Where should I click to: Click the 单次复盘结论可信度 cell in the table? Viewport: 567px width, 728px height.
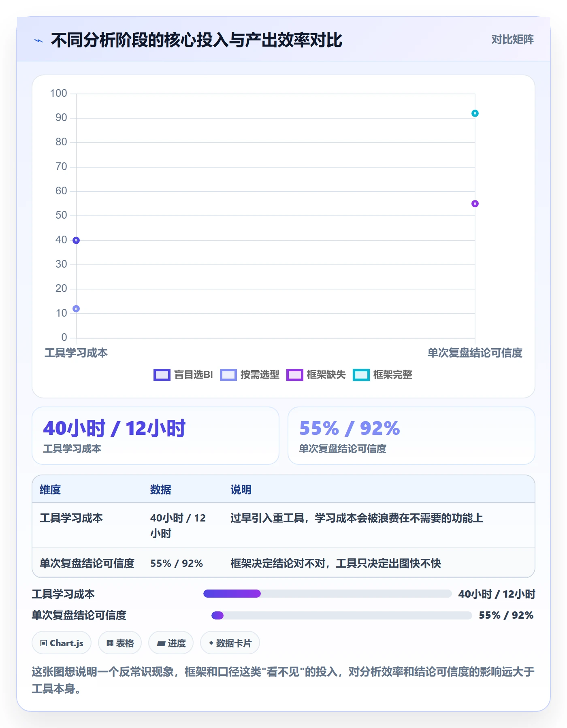pos(87,563)
